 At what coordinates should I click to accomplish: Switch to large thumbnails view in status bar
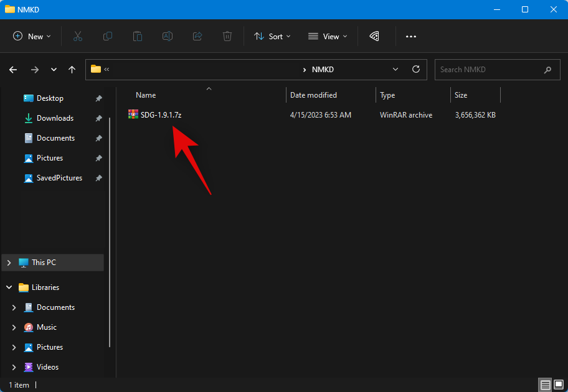coord(559,385)
